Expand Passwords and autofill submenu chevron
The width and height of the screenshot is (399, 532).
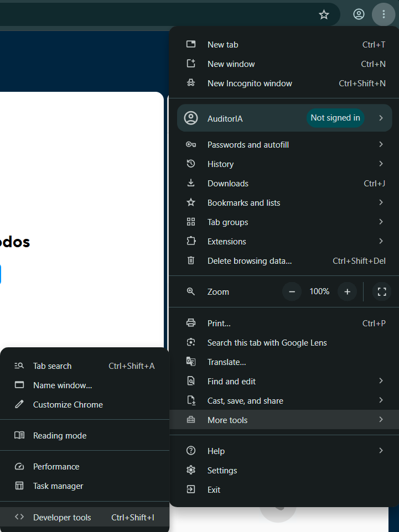click(x=381, y=144)
